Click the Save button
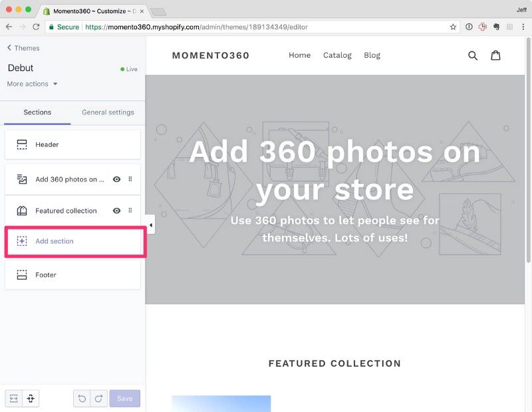This screenshot has height=412, width=532. (125, 399)
